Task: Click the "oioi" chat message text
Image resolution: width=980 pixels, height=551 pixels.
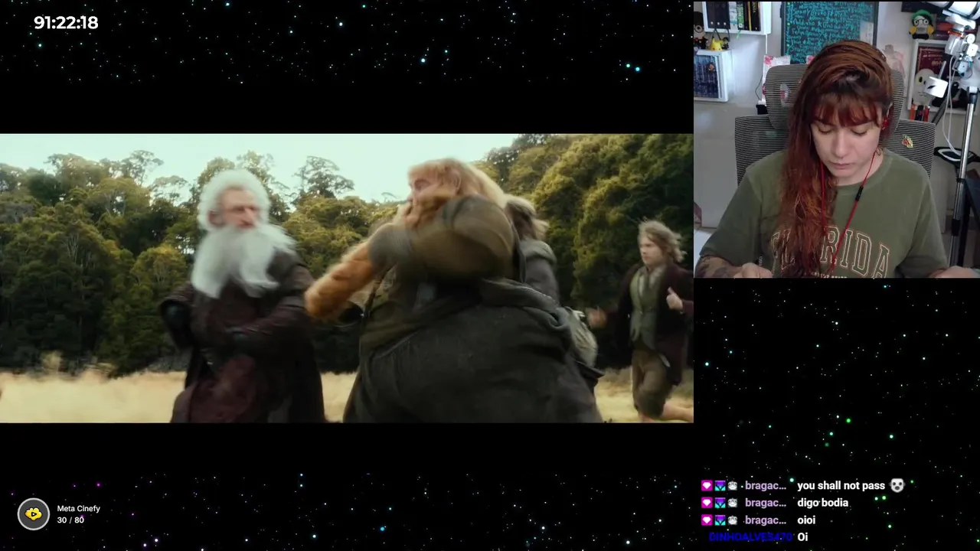Action: point(806,520)
